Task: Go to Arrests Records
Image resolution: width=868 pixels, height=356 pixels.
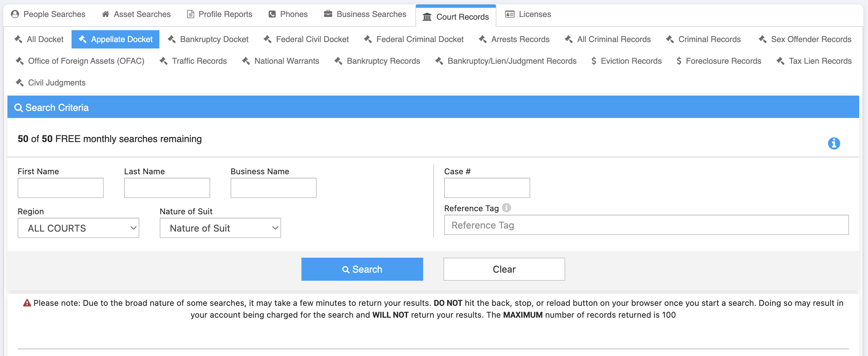Action: pos(514,39)
